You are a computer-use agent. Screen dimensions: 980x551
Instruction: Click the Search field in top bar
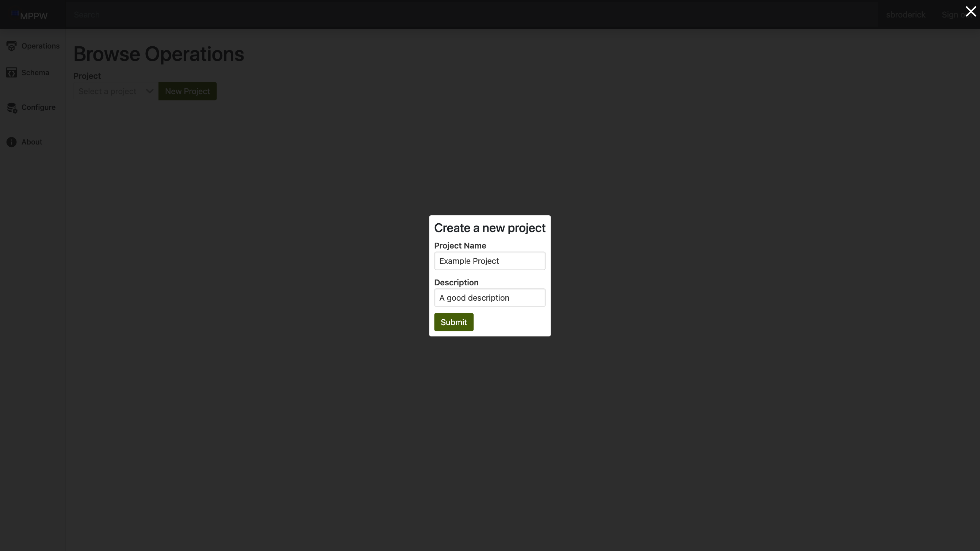[x=472, y=15]
